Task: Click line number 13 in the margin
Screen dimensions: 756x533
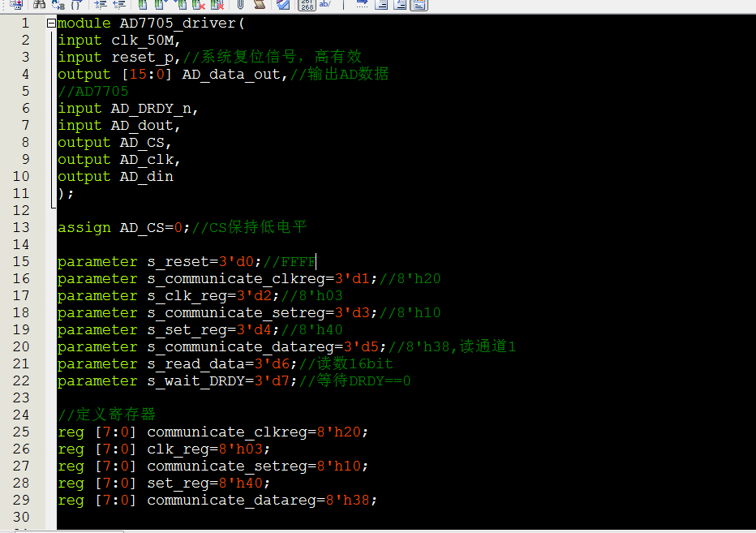Action: (x=21, y=227)
